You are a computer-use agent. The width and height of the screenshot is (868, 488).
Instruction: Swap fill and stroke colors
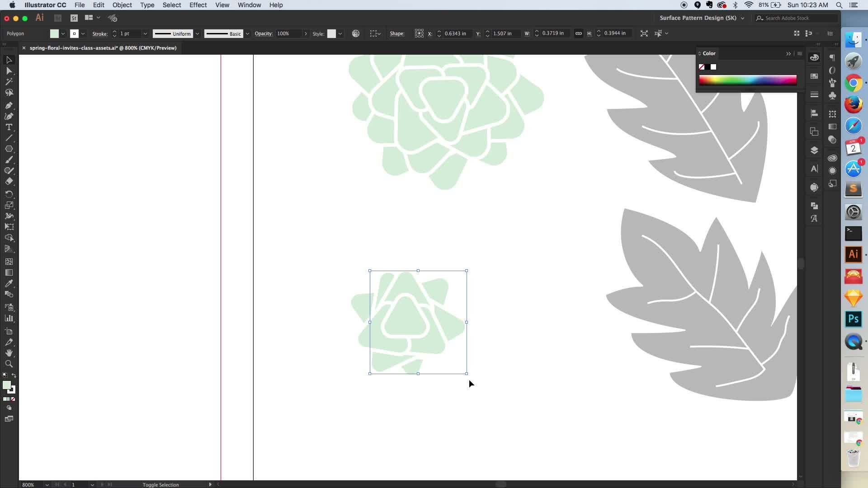(x=14, y=375)
